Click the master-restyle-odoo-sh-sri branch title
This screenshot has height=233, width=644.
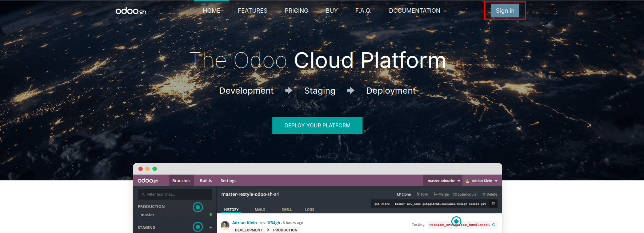point(250,194)
